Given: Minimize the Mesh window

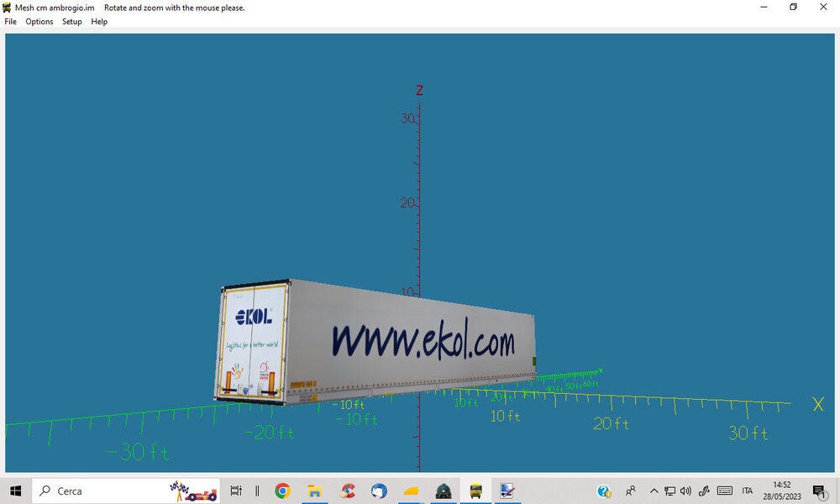Looking at the screenshot, I should click(x=764, y=7).
